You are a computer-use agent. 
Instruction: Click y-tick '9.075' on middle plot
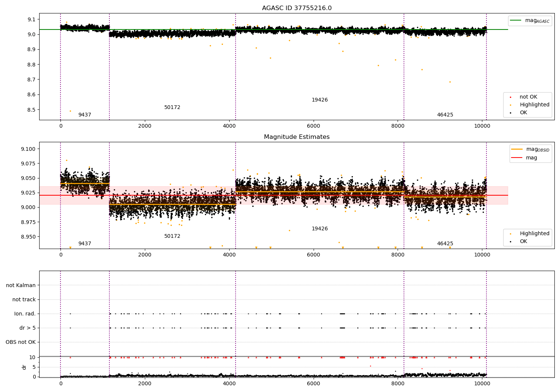point(28,164)
